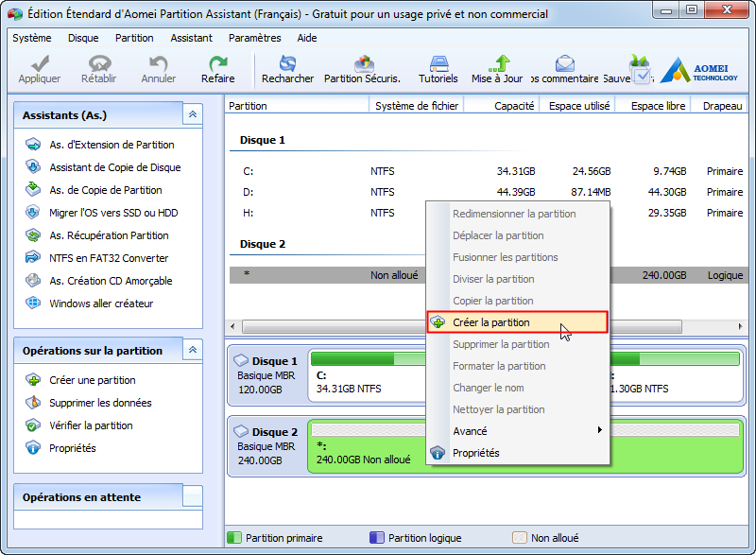The width and height of the screenshot is (756, 555).
Task: Click Vérifier la partition in sidebar
Action: click(91, 425)
